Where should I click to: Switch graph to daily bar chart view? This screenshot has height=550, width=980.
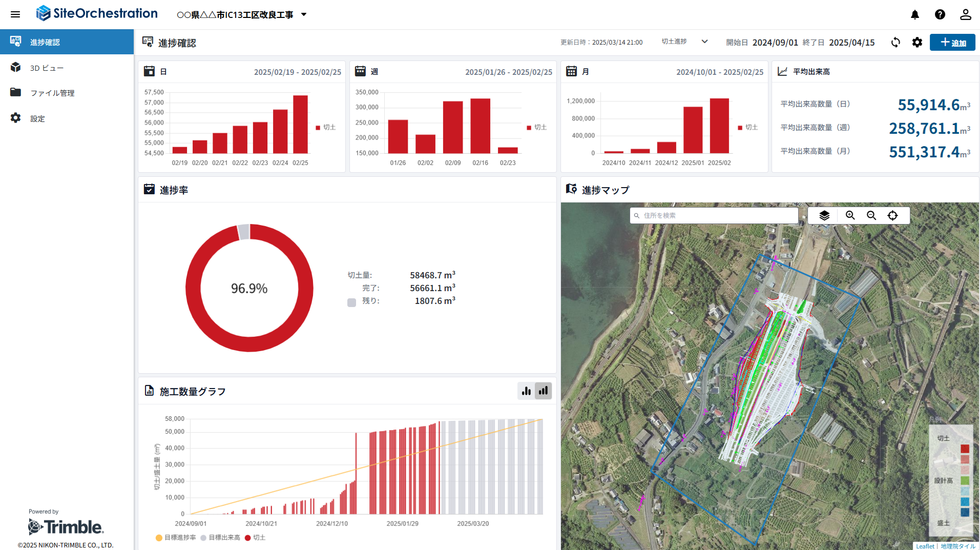click(526, 391)
